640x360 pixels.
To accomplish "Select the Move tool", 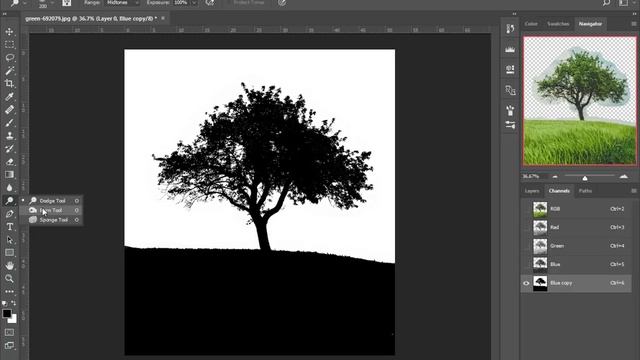I will click(9, 31).
